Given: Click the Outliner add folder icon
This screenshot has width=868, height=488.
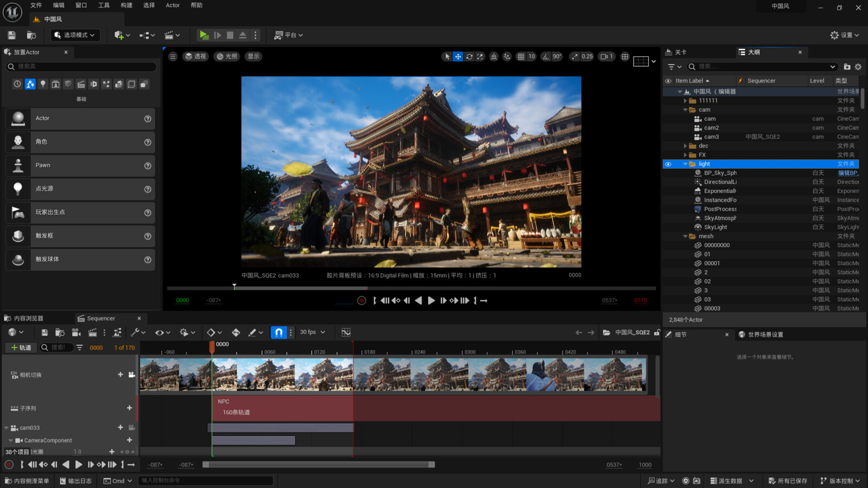Looking at the screenshot, I should (847, 67).
